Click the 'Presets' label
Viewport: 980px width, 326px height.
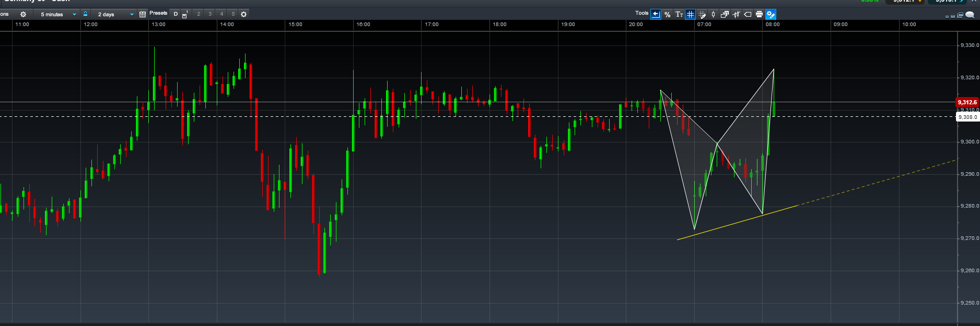coord(158,13)
